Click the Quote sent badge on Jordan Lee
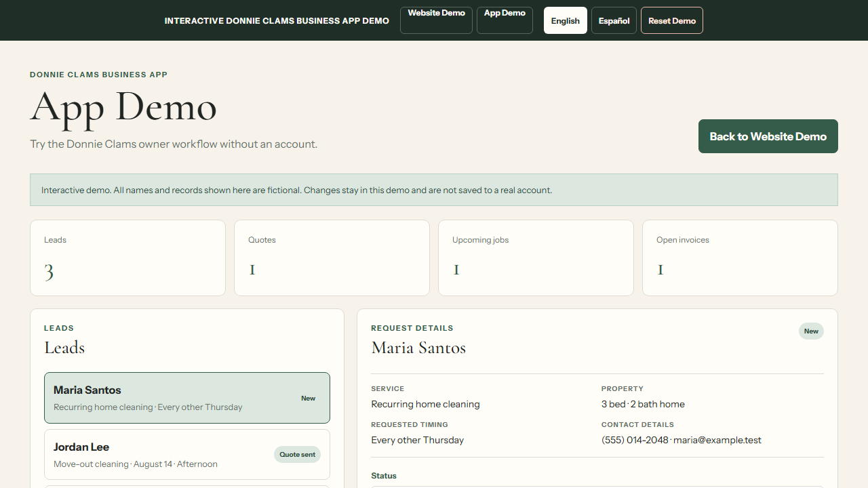 pos(298,455)
